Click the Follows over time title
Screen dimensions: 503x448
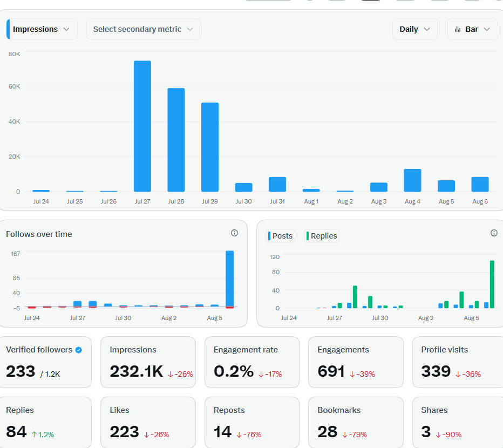tap(39, 234)
